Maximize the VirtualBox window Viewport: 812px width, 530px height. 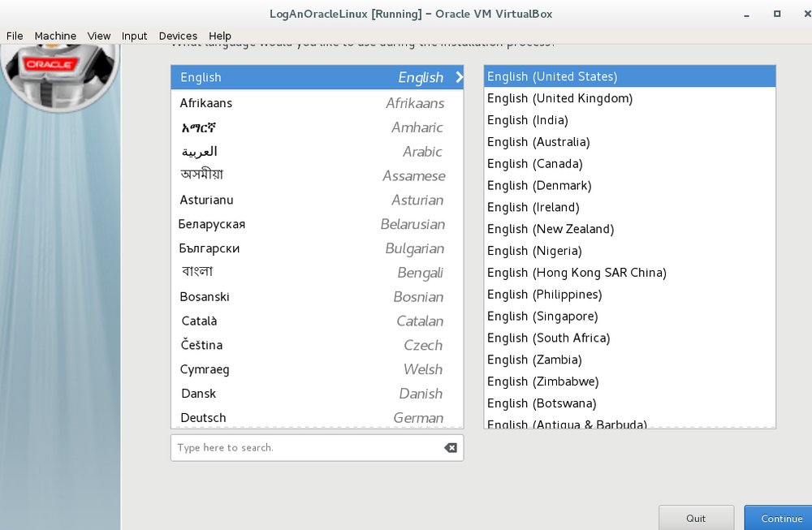tap(777, 14)
